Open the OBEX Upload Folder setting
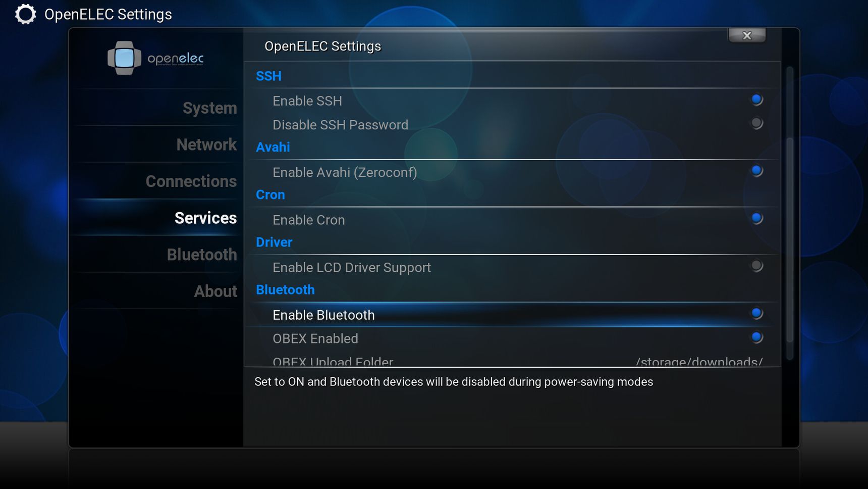 point(512,360)
